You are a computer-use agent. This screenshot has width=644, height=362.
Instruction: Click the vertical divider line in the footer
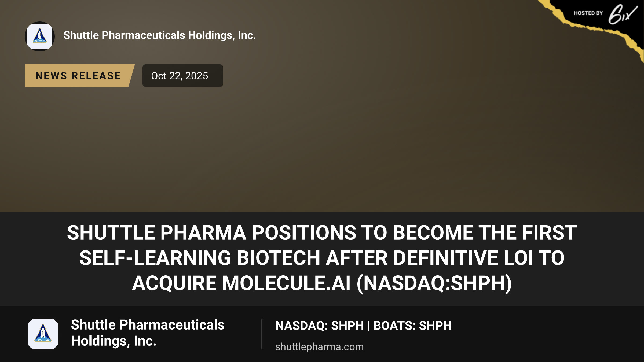pyautogui.click(x=262, y=334)
